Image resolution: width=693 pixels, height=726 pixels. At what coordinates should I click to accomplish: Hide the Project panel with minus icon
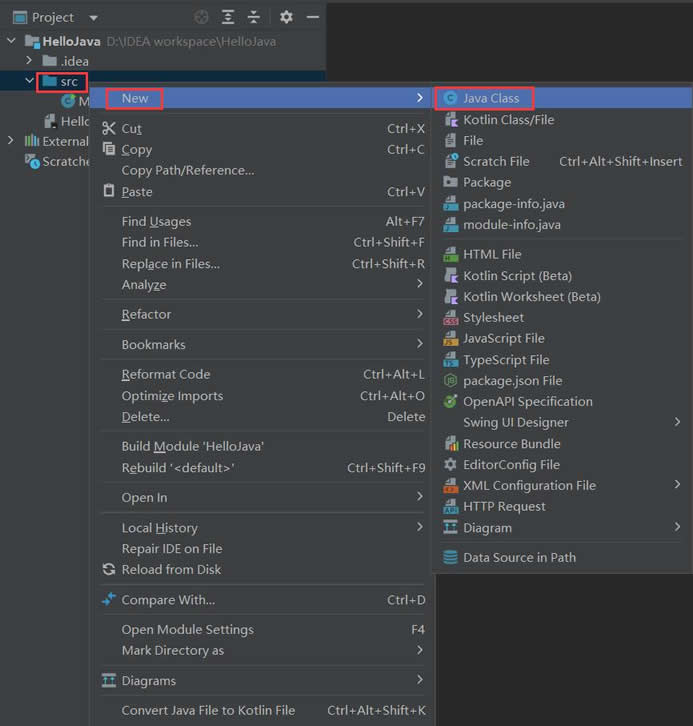(313, 17)
